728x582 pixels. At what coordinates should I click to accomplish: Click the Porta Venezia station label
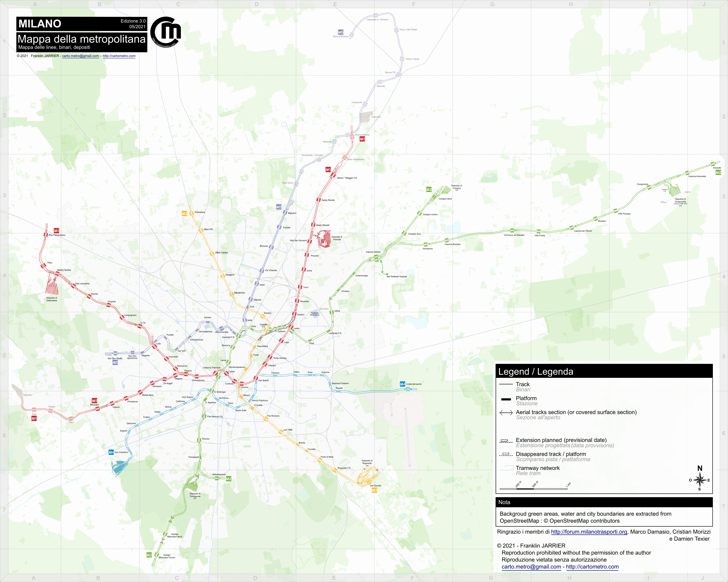280,358
